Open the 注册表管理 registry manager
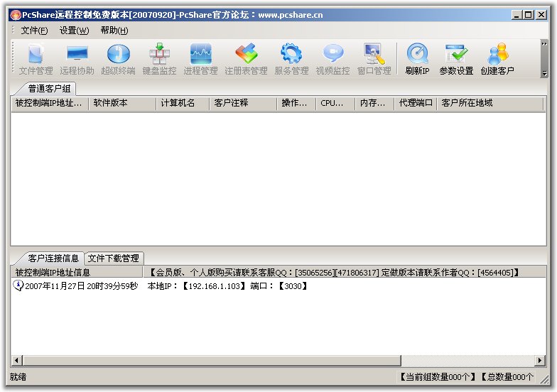 246,59
